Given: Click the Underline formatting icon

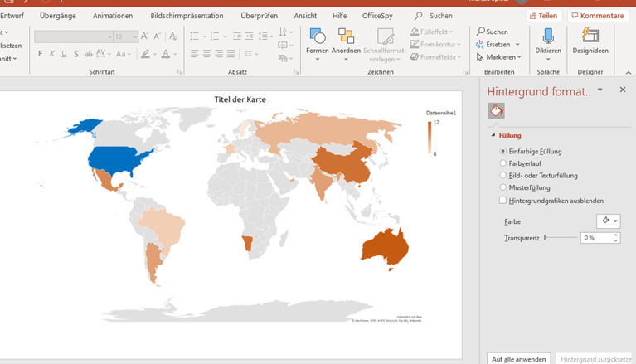Looking at the screenshot, I should pos(64,54).
